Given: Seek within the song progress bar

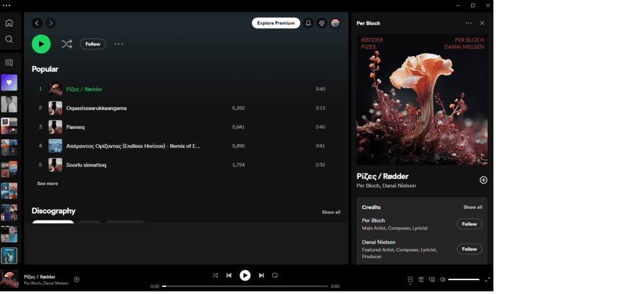Looking at the screenshot, I should click(245, 286).
